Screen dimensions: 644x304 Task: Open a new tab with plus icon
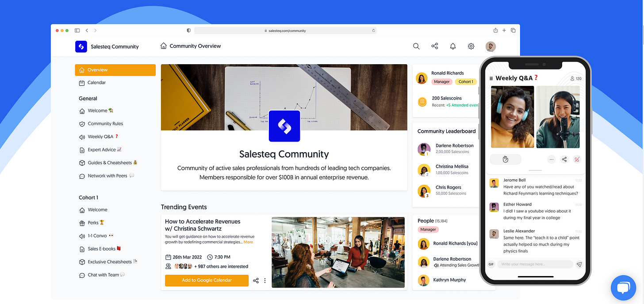(504, 31)
